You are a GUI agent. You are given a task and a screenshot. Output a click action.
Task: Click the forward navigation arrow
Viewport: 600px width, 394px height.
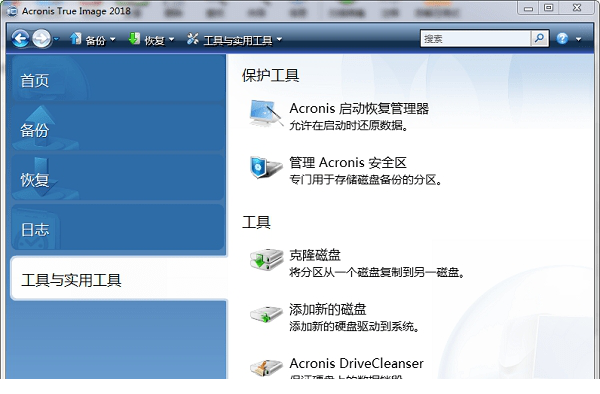41,39
